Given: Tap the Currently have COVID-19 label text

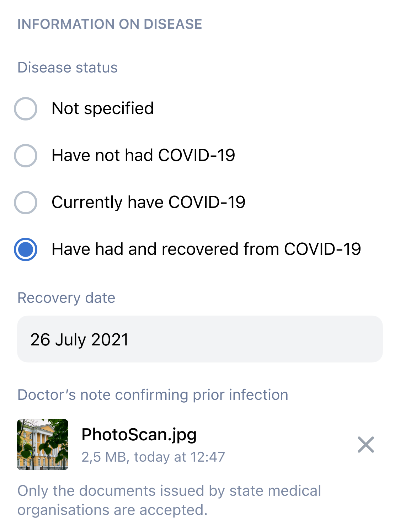Looking at the screenshot, I should 148,202.
